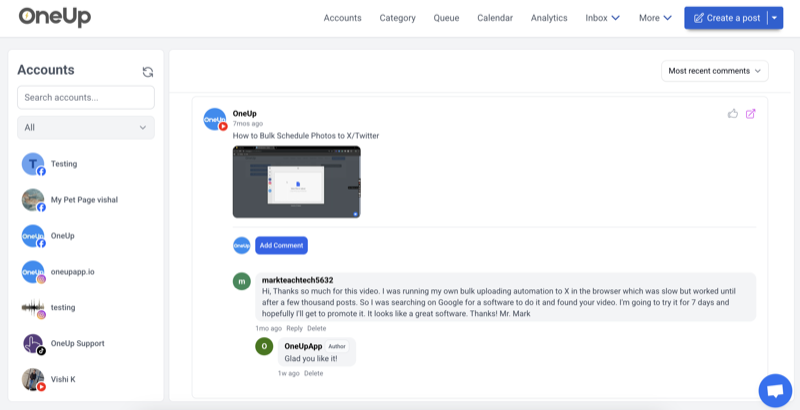Like the OneUp video post
The height and width of the screenshot is (410, 800).
click(733, 114)
